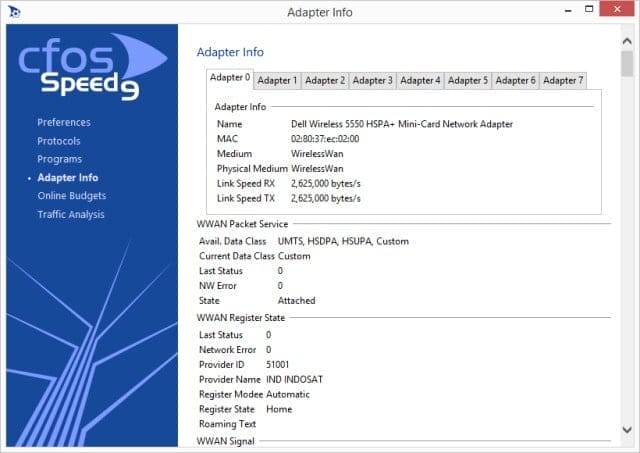
Task: Show the Adapter 5 tab
Action: coord(468,80)
